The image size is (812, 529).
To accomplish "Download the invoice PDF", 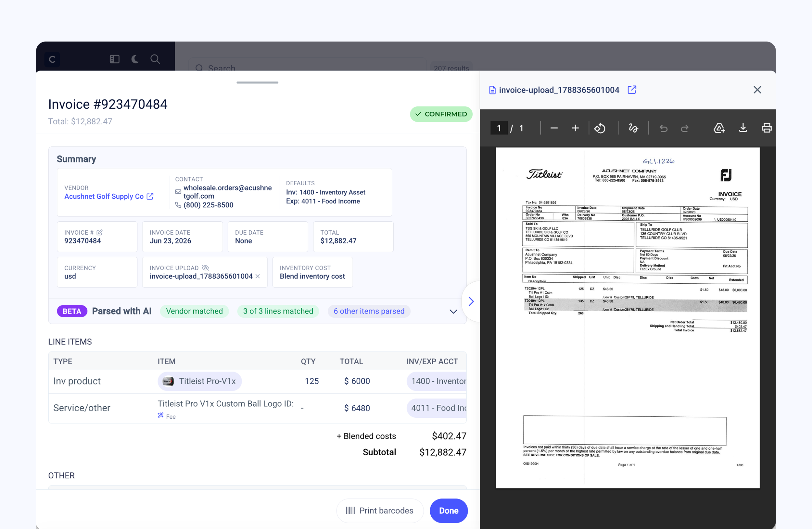I will (x=743, y=128).
